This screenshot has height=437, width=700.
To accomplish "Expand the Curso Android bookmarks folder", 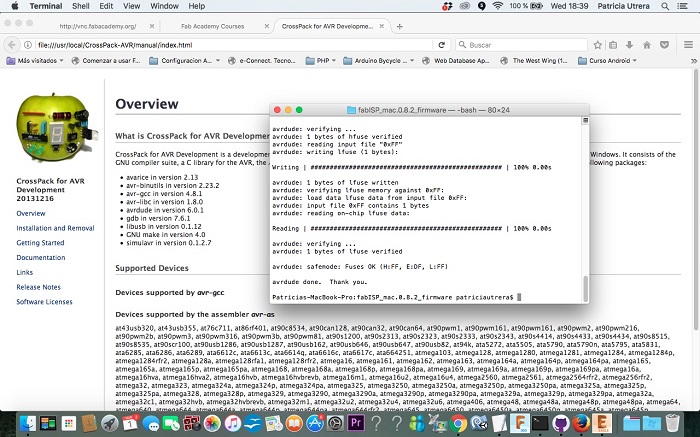I will 607,60.
